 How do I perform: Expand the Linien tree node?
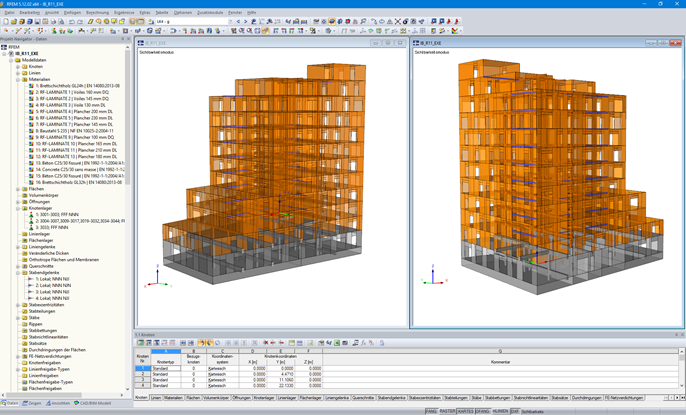click(18, 73)
